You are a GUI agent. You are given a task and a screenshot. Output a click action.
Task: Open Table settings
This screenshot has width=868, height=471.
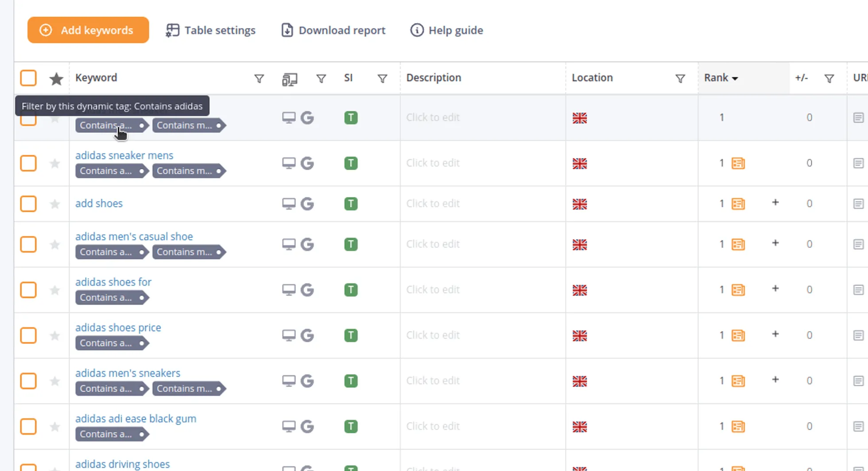(x=211, y=30)
